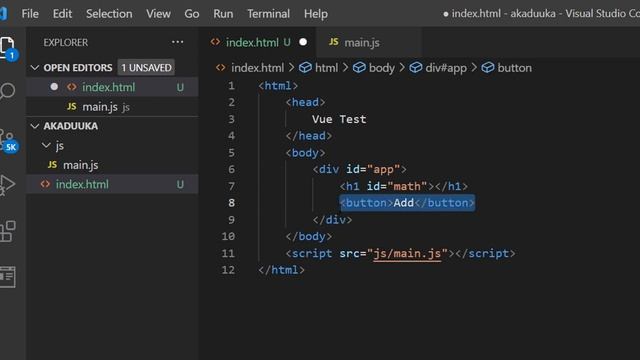Open the Terminal menu

[268, 13]
